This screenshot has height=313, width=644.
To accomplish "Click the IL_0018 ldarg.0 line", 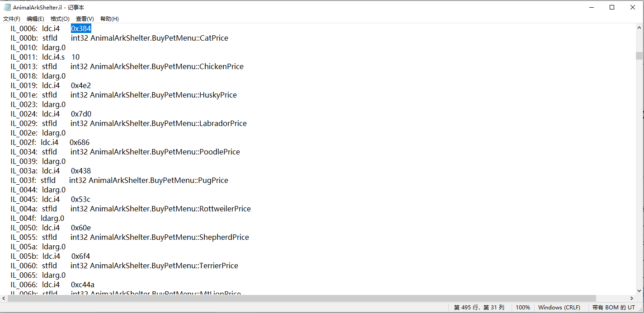I will (38, 76).
